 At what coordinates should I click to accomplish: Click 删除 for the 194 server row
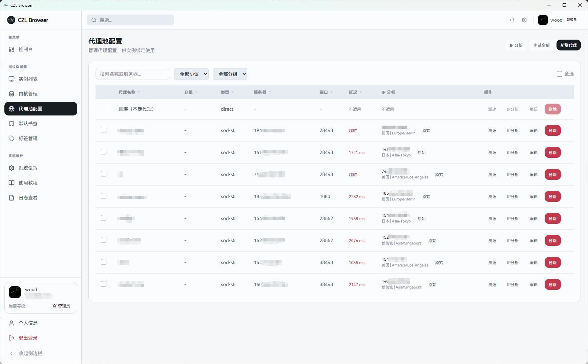pyautogui.click(x=553, y=130)
